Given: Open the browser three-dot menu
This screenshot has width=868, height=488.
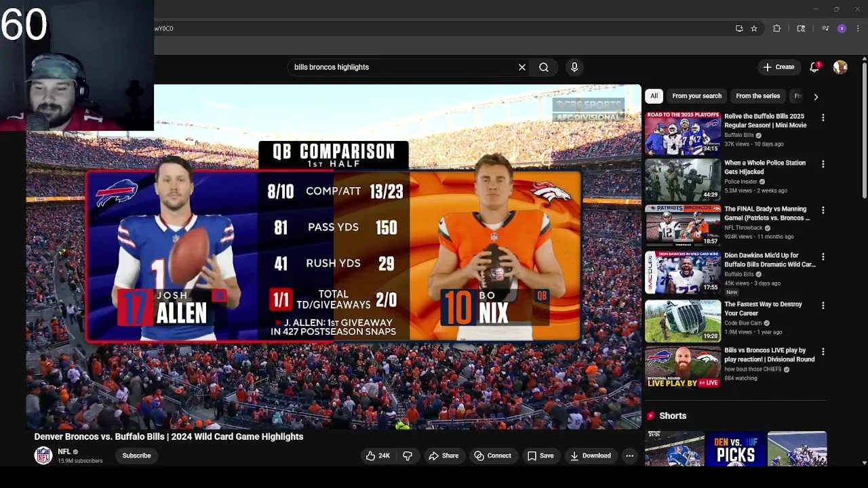Looking at the screenshot, I should tap(858, 28).
